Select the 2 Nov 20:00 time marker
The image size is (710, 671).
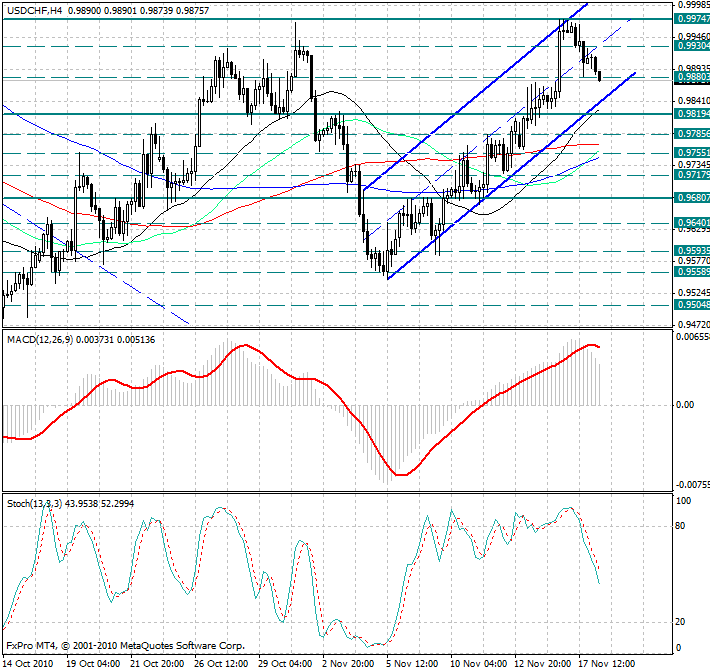[347, 663]
